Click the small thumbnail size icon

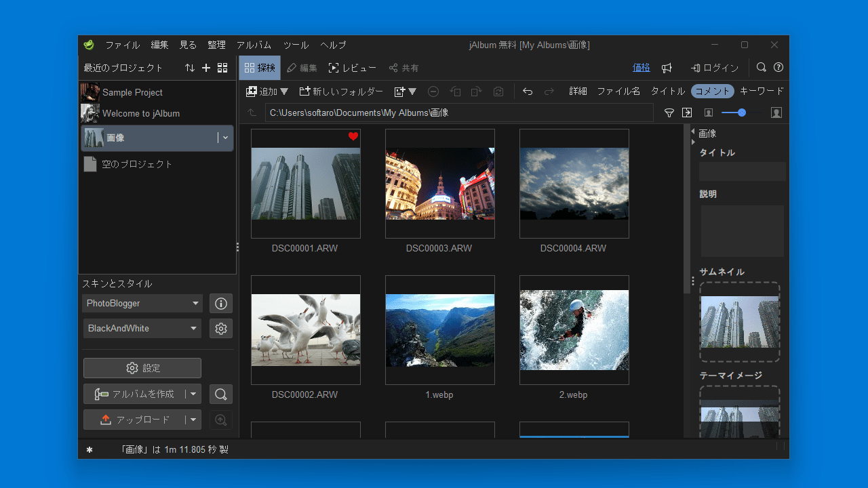point(709,113)
